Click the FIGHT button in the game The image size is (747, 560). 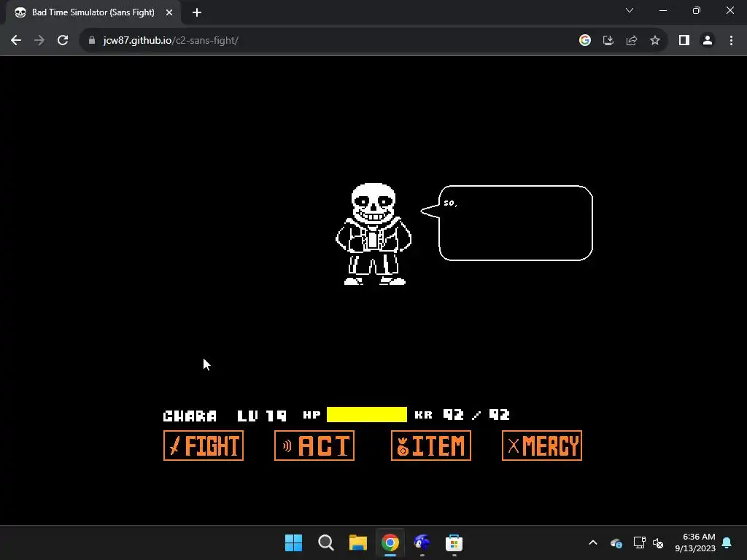point(204,446)
